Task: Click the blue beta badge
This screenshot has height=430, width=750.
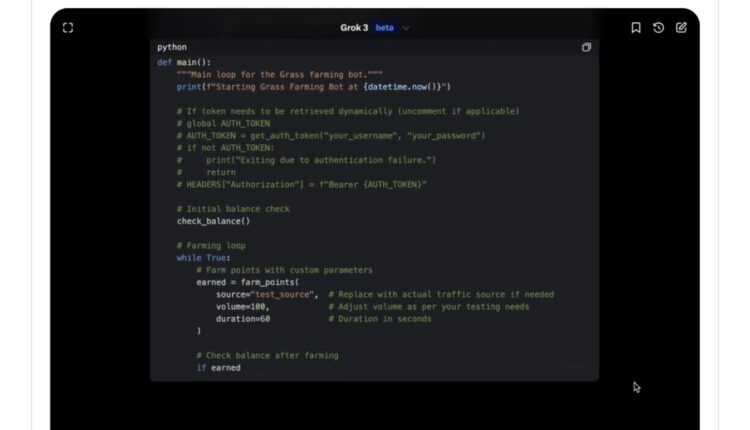Action: point(385,28)
